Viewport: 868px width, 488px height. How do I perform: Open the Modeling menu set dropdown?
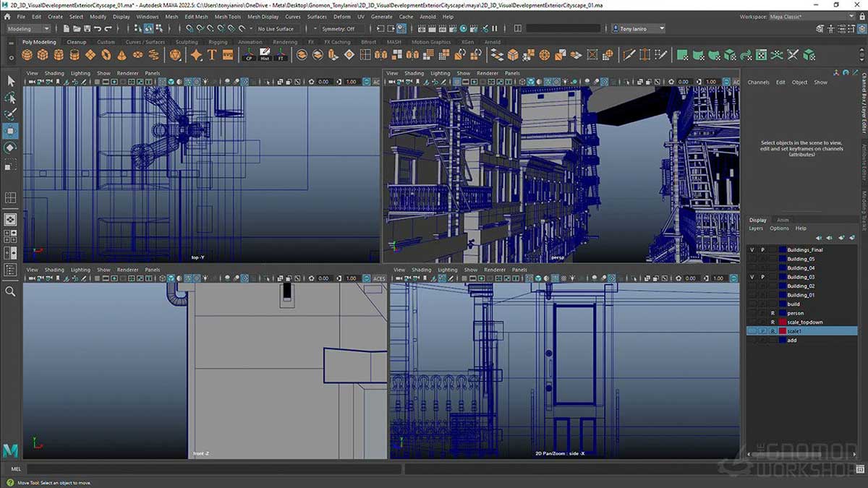27,29
